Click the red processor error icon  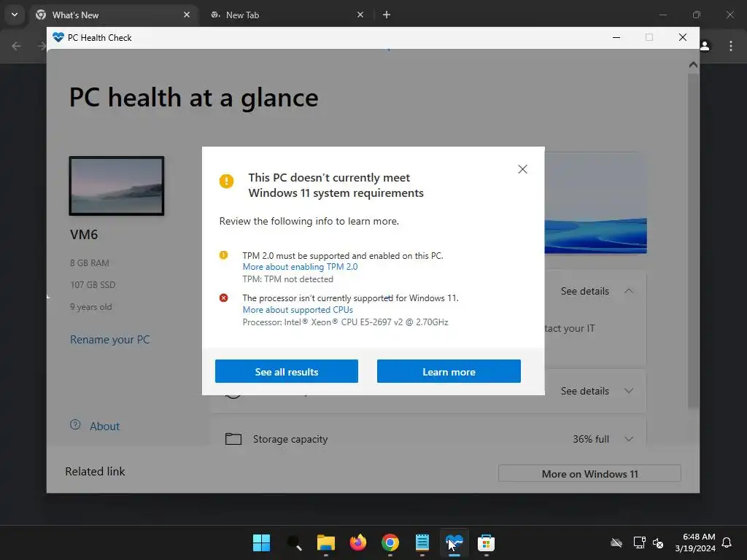click(223, 298)
